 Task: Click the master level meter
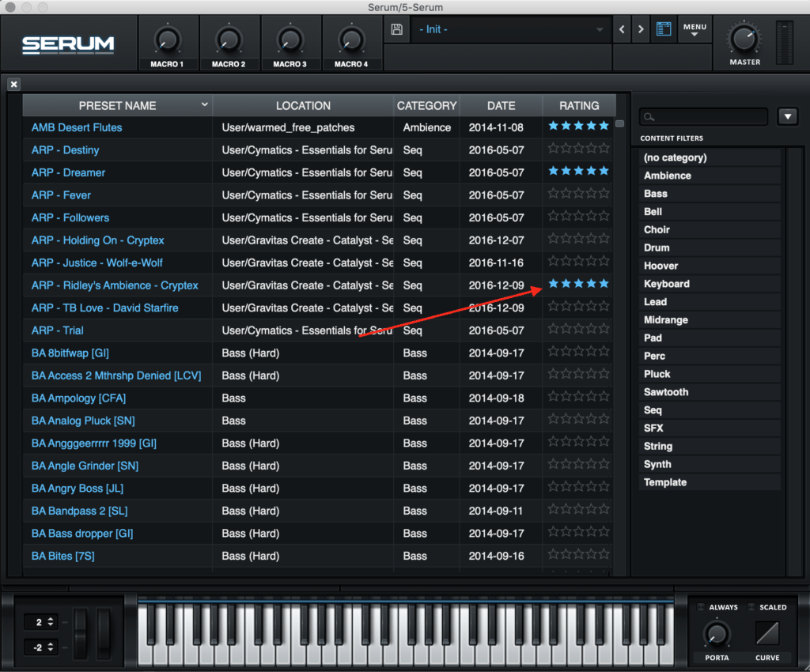point(785,43)
